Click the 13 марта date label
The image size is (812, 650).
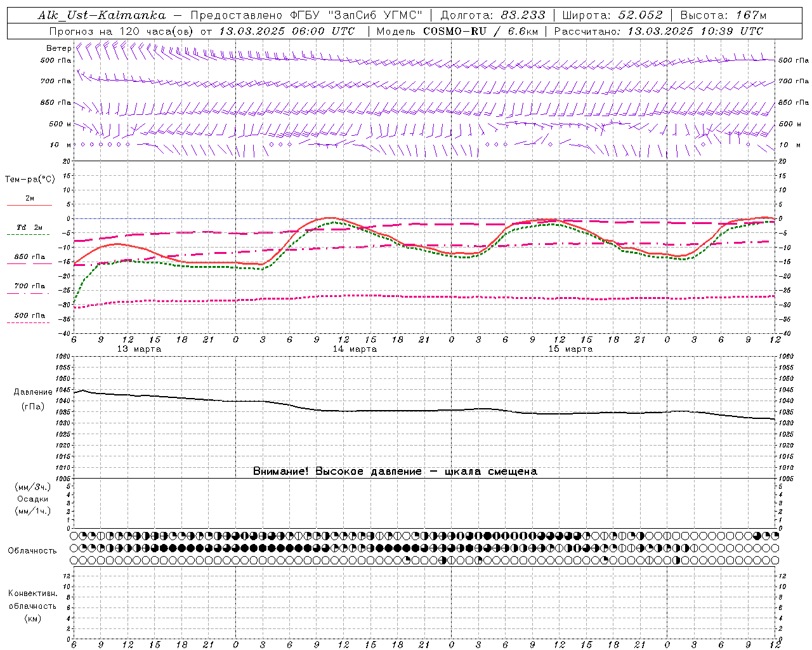point(139,349)
